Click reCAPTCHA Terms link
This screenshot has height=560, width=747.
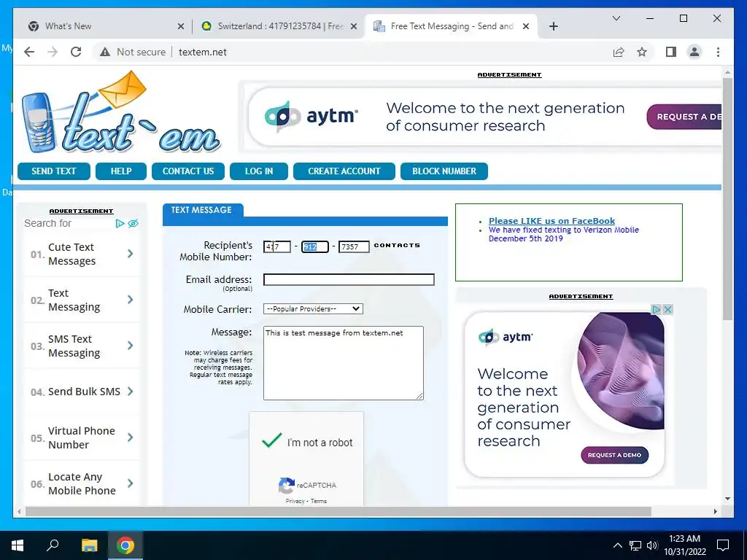pos(319,501)
